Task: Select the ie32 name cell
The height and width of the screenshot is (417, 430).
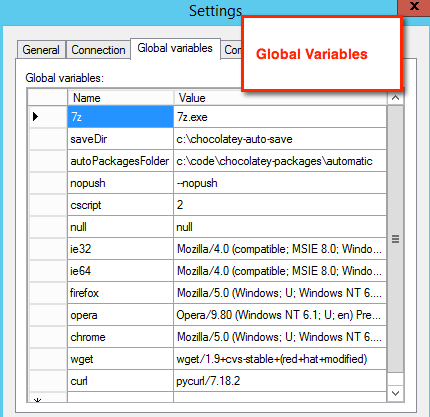Action: [120, 249]
